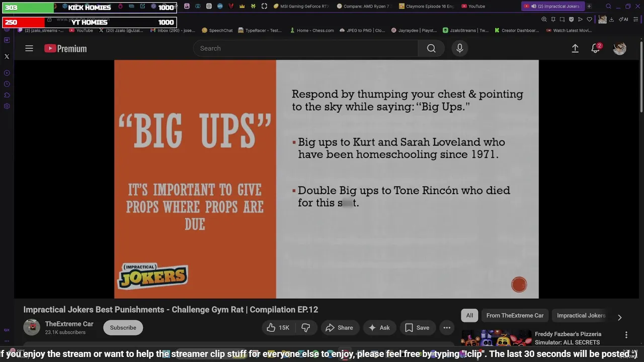Switch to MSI Gaming GeForce browser tab
The width and height of the screenshot is (644, 362).
[x=301, y=7]
